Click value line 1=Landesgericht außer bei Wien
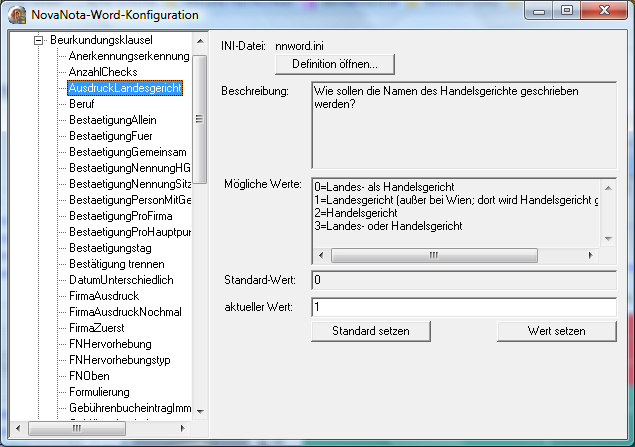 pyautogui.click(x=456, y=200)
